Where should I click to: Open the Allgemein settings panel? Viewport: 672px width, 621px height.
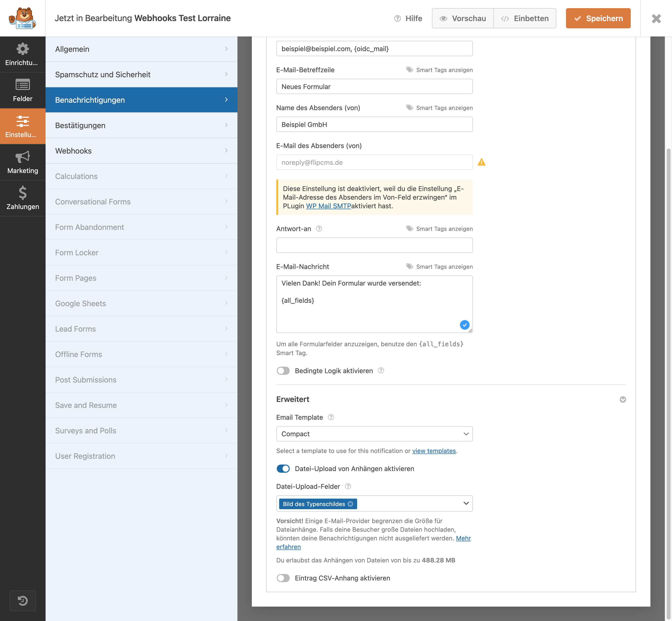click(x=141, y=49)
